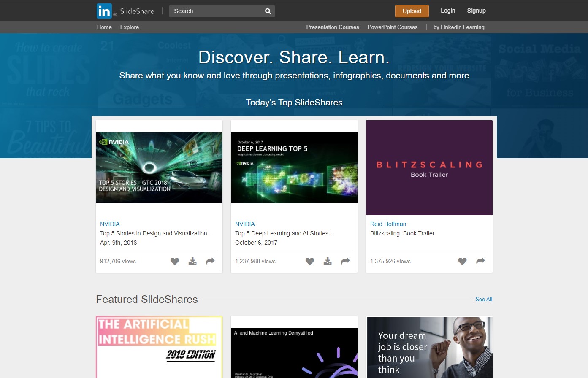Open 'Your dream job is closer' thumbnail

click(429, 347)
